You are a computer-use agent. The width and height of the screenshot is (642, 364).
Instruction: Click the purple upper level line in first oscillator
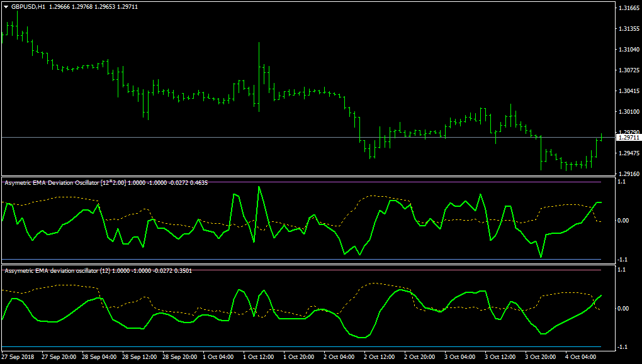point(301,182)
